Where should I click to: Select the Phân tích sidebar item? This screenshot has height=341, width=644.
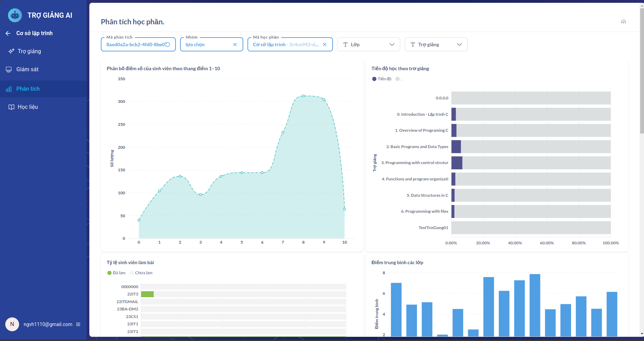[x=28, y=89]
